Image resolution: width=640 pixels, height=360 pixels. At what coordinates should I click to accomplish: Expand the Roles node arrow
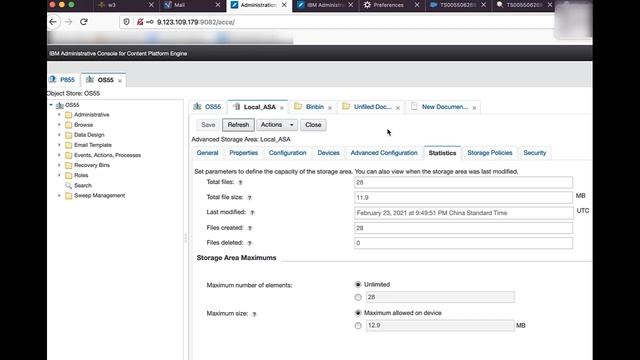pos(59,175)
